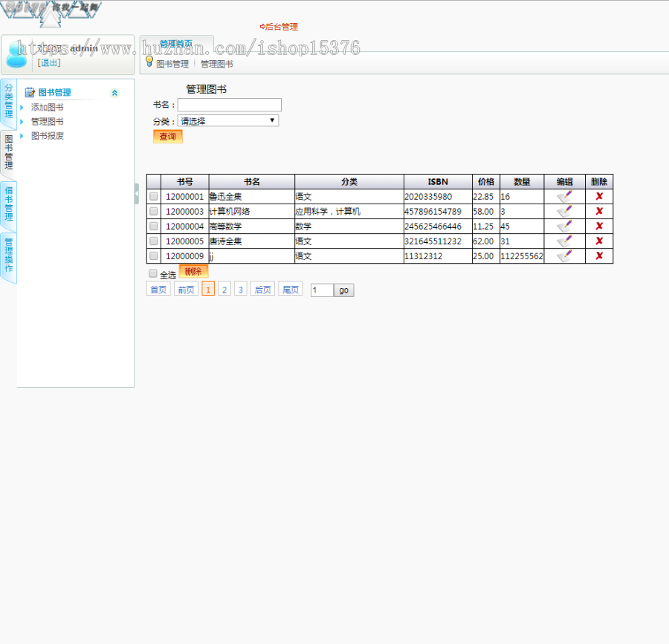Collapse the 图书管理 menu with double chevron
This screenshot has height=644, width=669.
(114, 92)
